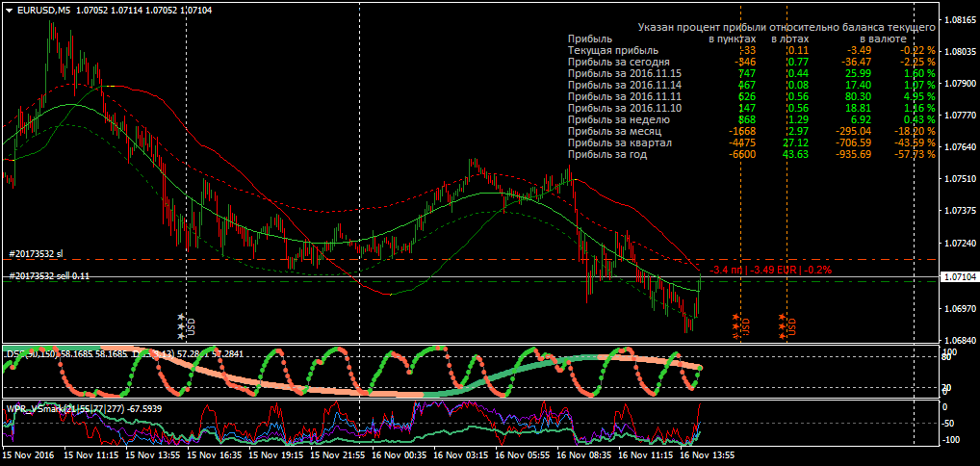
Task: Click the '15 Nov 11:15' time axis label
Action: [x=91, y=454]
